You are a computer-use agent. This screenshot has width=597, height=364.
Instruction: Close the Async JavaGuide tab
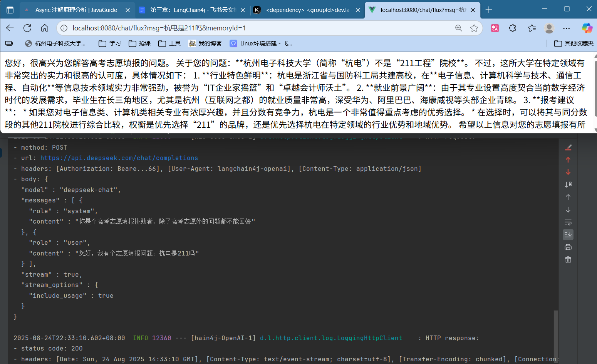pyautogui.click(x=128, y=10)
